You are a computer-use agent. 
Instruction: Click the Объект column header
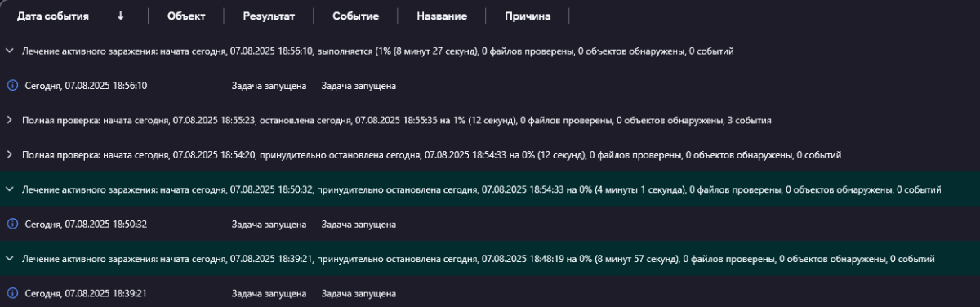click(x=186, y=16)
